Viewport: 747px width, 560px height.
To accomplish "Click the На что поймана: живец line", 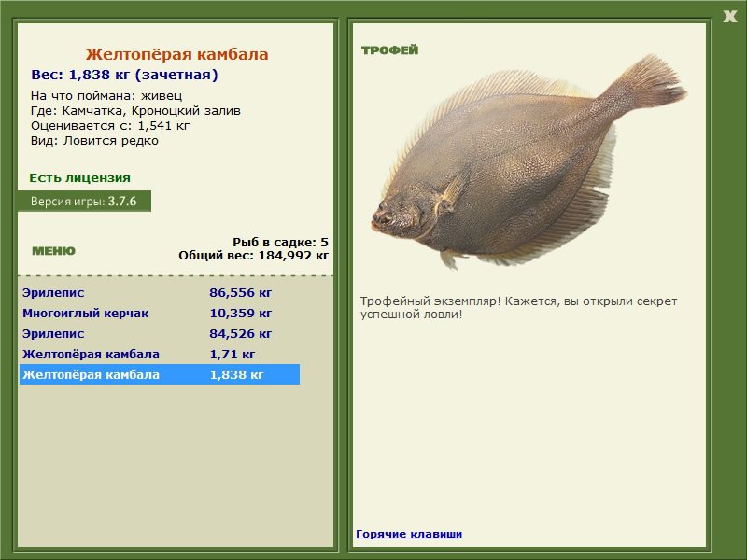I will coord(106,95).
